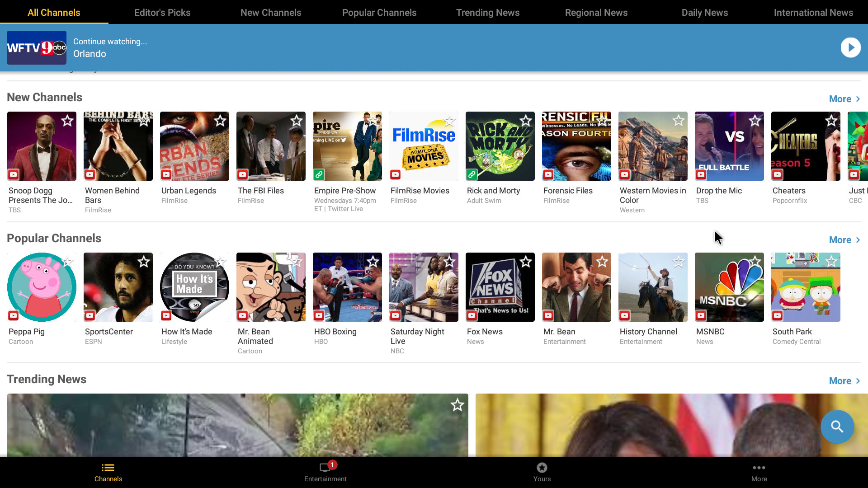868x488 pixels.
Task: Click the YouTube badge on Forensic Files
Action: pyautogui.click(x=548, y=174)
